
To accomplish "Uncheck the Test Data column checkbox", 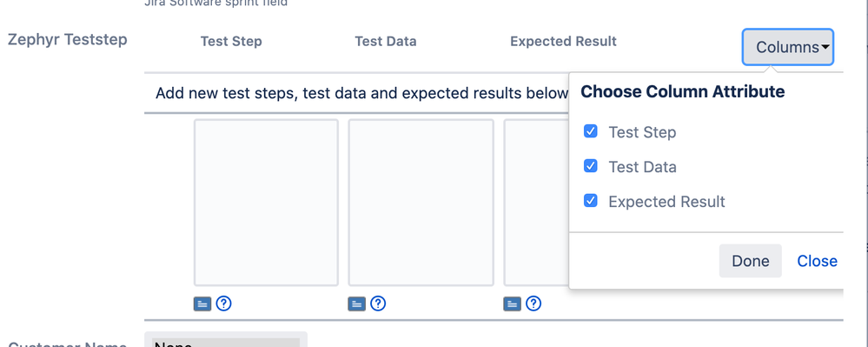I will pyautogui.click(x=591, y=166).
